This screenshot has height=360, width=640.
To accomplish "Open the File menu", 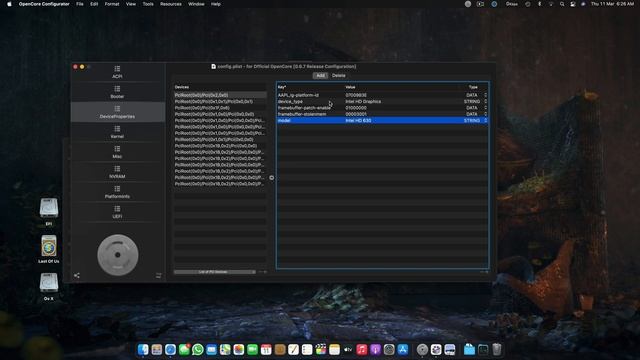I will 80,4.
